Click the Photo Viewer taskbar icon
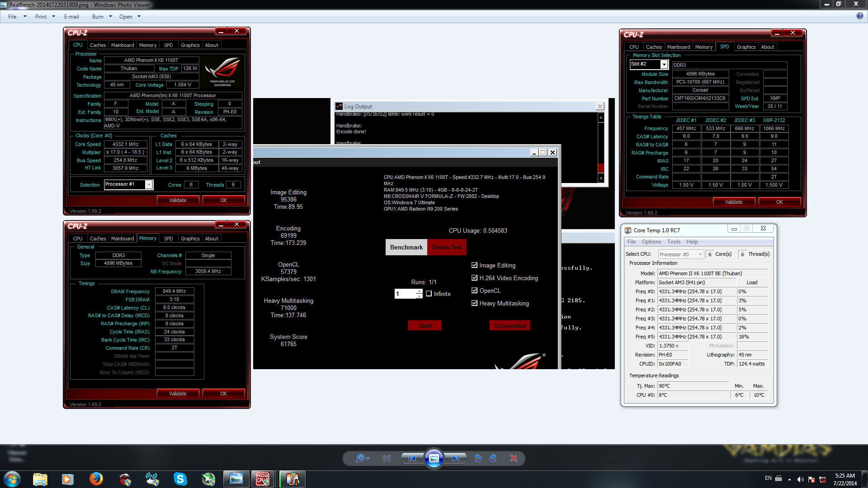 [236, 479]
